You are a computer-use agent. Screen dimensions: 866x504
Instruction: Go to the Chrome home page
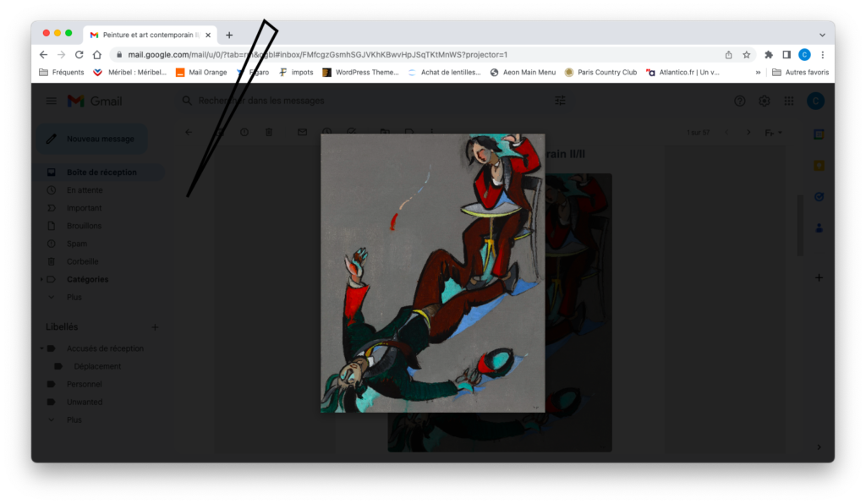(x=97, y=55)
